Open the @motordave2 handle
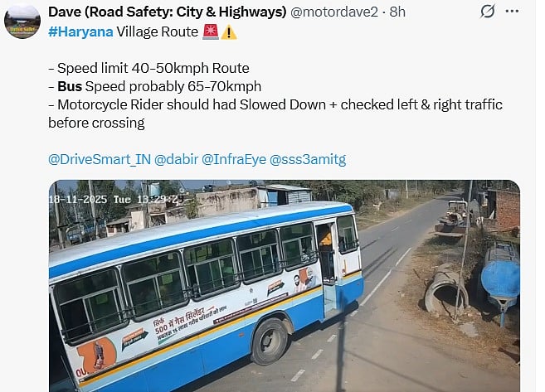 333,12
